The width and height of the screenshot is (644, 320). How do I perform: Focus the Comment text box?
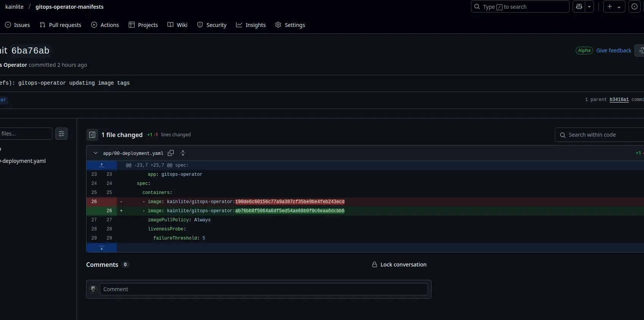tap(264, 289)
